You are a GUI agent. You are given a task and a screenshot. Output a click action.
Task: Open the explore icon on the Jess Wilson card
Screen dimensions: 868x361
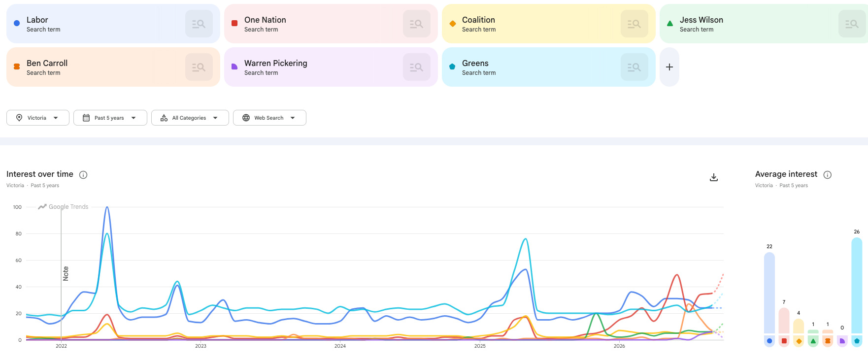click(852, 24)
